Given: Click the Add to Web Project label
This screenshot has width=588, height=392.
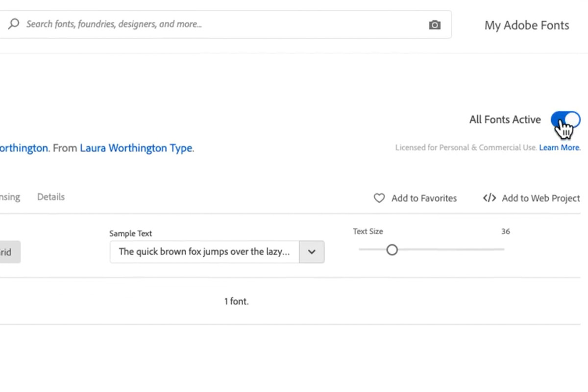Looking at the screenshot, I should [x=540, y=198].
